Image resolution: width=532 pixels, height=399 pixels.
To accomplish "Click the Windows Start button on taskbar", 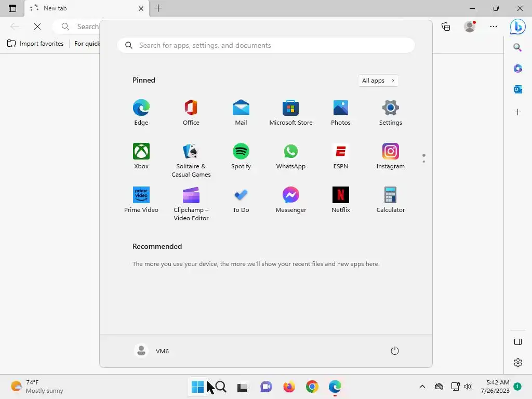I will click(197, 387).
